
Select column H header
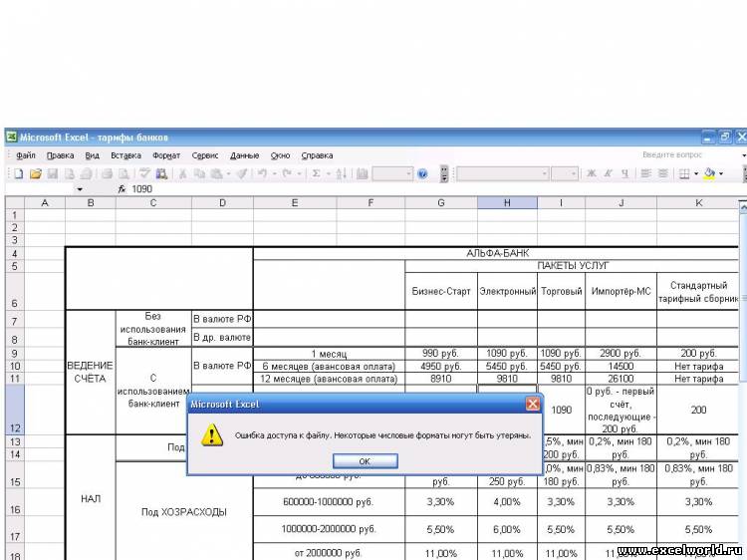click(x=507, y=203)
